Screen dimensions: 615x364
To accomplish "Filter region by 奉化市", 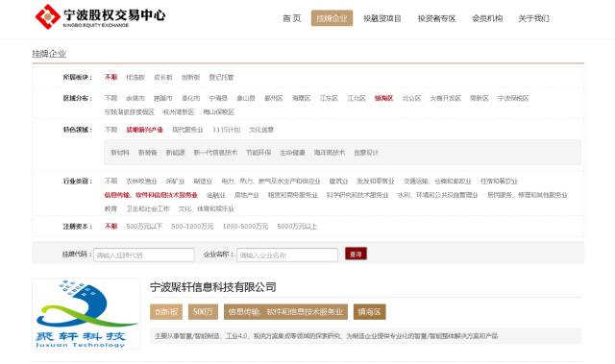I will tap(190, 98).
